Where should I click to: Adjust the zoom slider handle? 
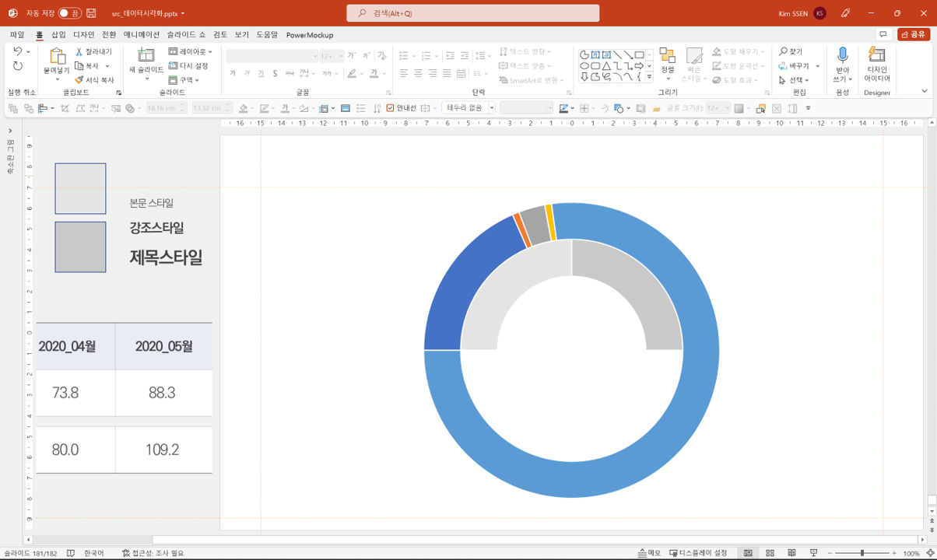[862, 553]
